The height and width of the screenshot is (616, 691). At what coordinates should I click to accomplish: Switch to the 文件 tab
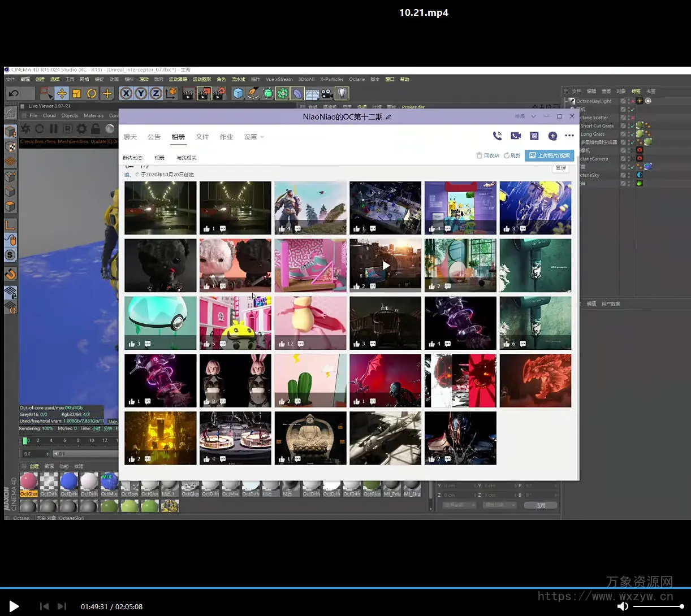pyautogui.click(x=202, y=137)
